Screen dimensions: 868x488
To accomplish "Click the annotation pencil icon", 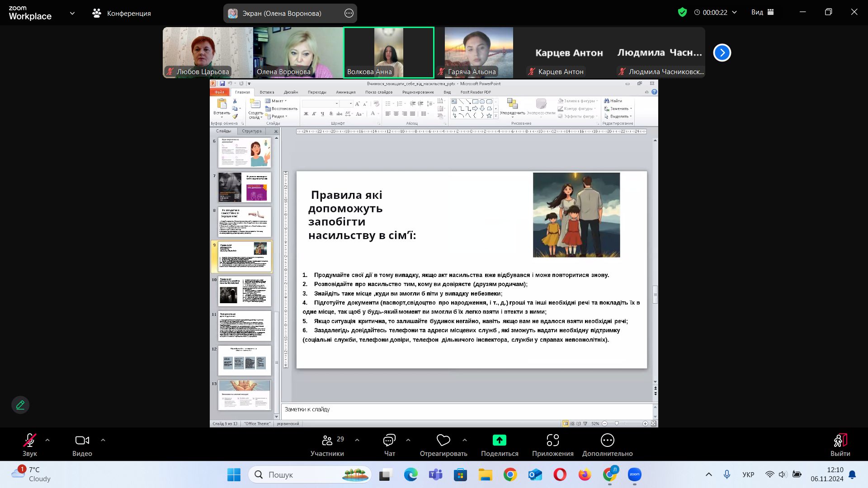I will point(20,405).
